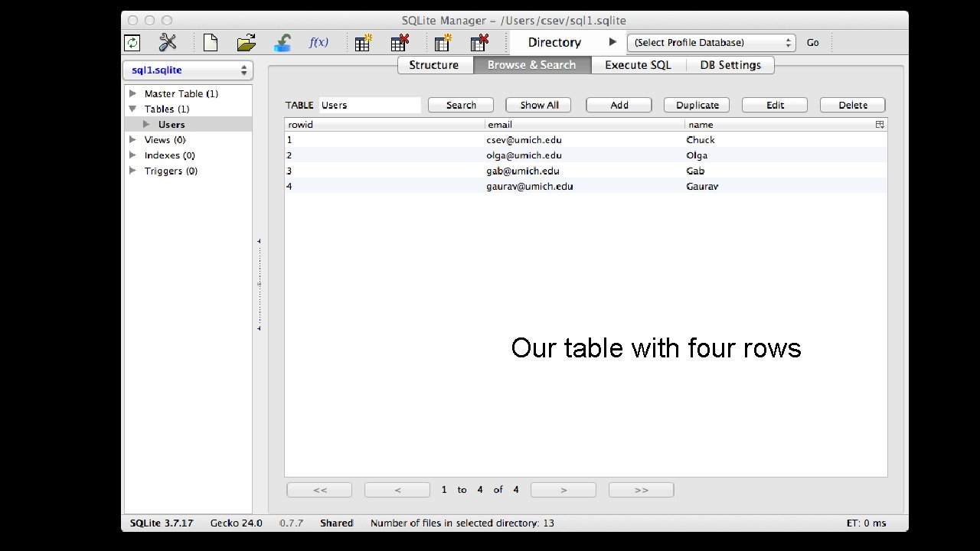
Task: Click the Directory arrow control
Action: point(612,42)
